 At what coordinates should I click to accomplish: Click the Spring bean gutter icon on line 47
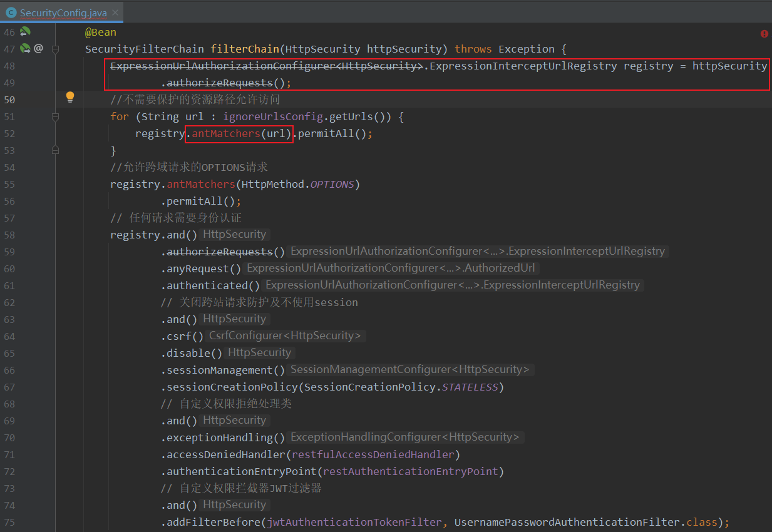pos(25,48)
